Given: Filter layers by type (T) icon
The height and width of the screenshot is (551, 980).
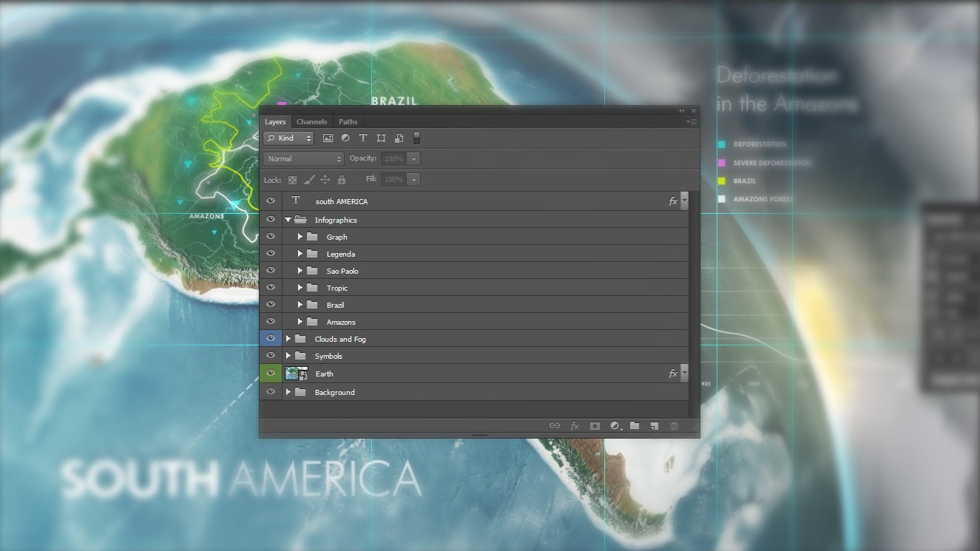Looking at the screenshot, I should pyautogui.click(x=363, y=138).
